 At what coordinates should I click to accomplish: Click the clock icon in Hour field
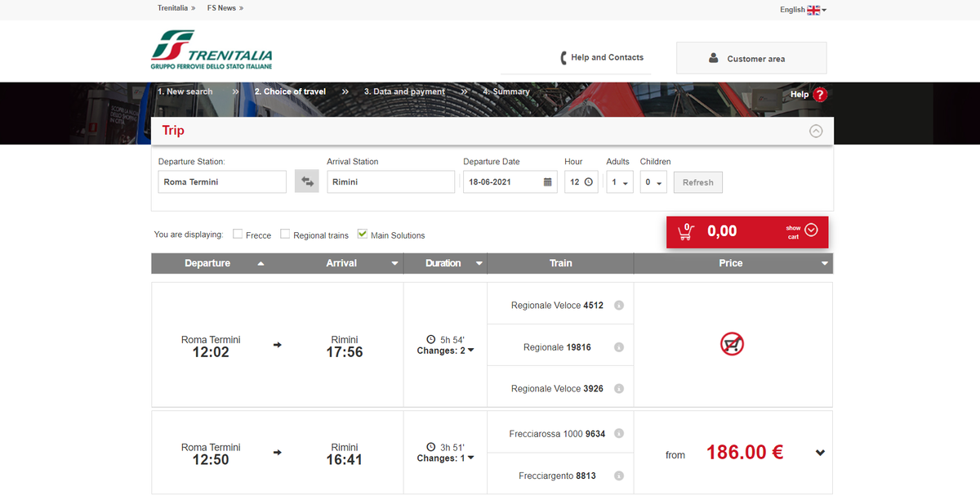(x=588, y=182)
